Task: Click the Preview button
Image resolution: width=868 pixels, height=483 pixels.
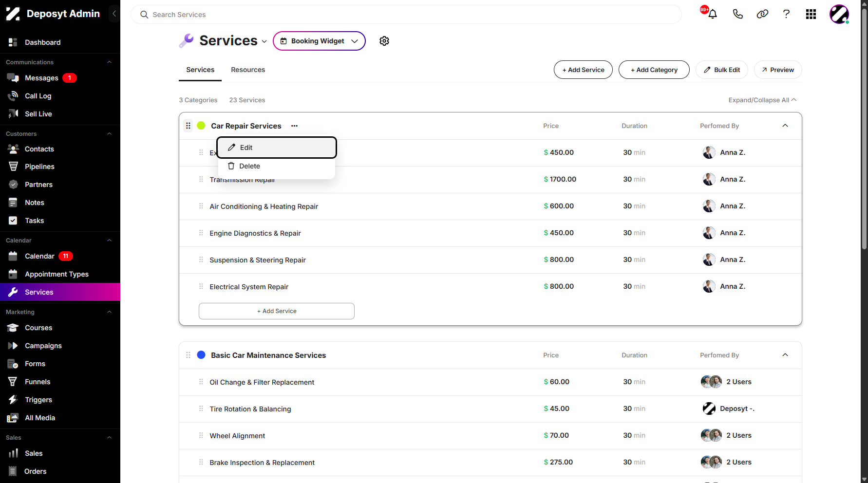Action: pyautogui.click(x=778, y=70)
